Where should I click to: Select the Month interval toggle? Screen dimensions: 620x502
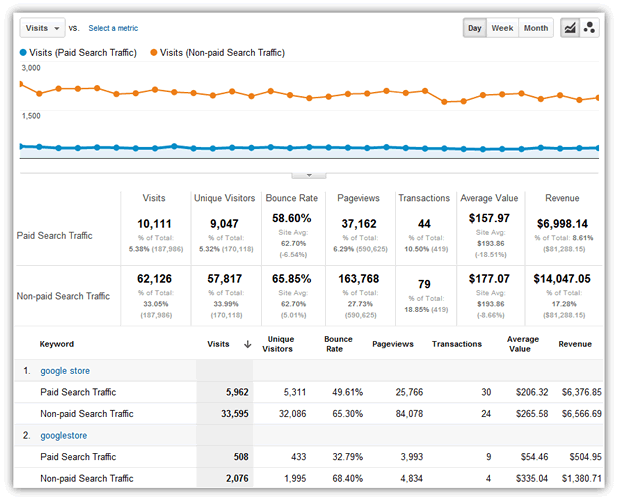click(536, 28)
